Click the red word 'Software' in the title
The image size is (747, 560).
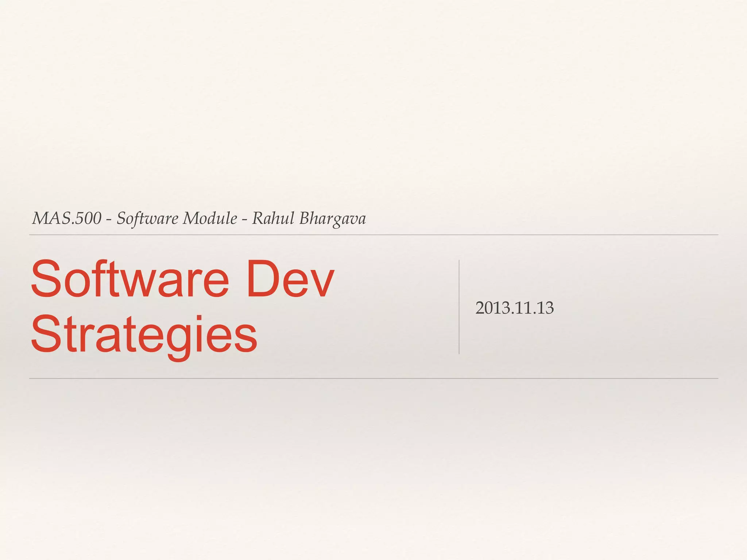coord(130,279)
